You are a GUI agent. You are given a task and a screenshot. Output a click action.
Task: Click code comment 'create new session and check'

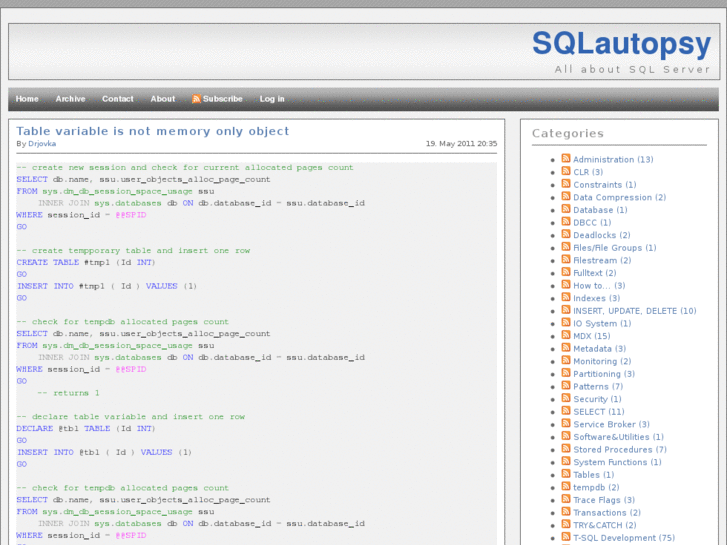185,167
